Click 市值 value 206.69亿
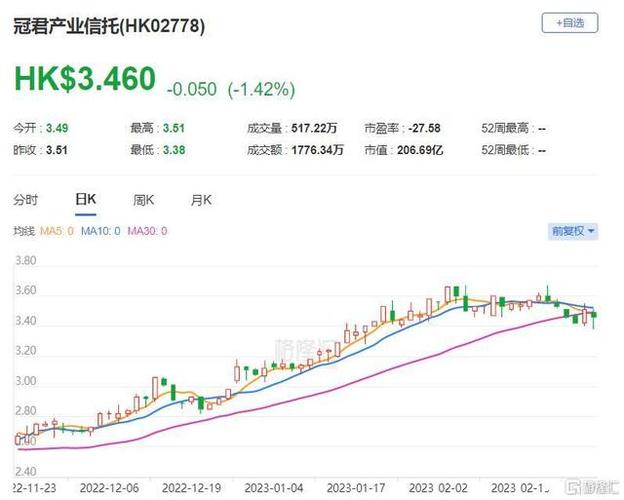This screenshot has width=624, height=500. pyautogui.click(x=420, y=150)
